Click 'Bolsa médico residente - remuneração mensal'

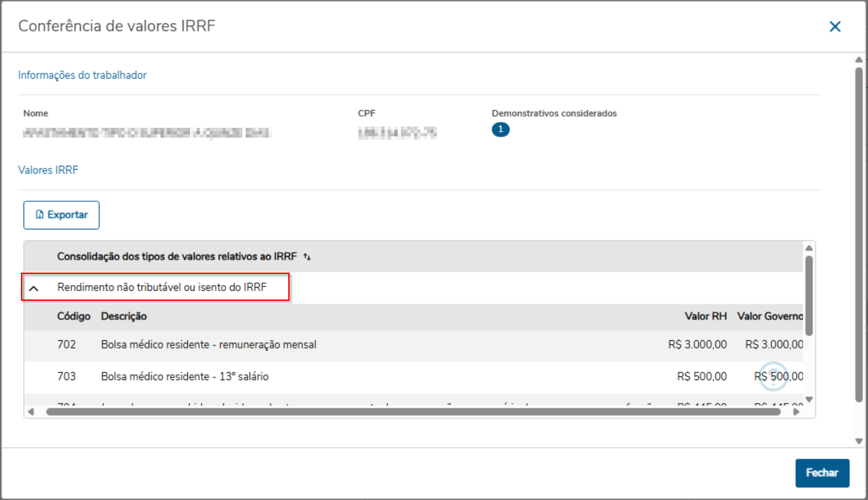[209, 345]
